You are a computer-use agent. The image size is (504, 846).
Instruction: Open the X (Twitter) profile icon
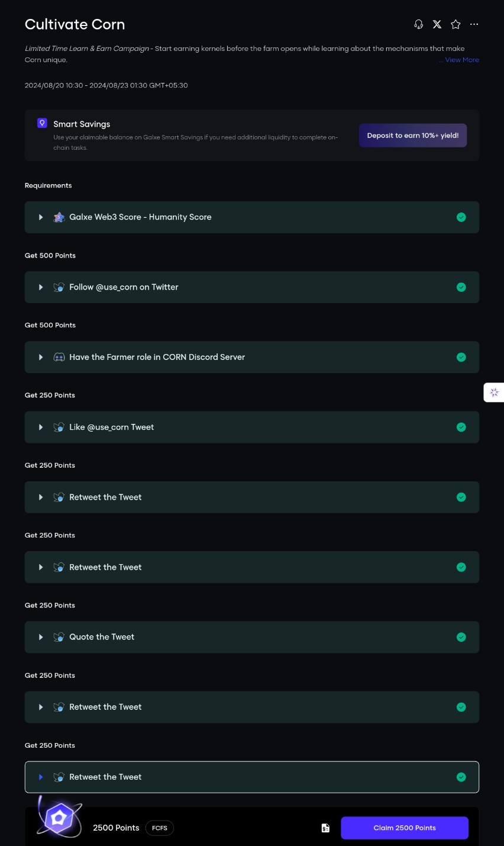click(x=437, y=24)
